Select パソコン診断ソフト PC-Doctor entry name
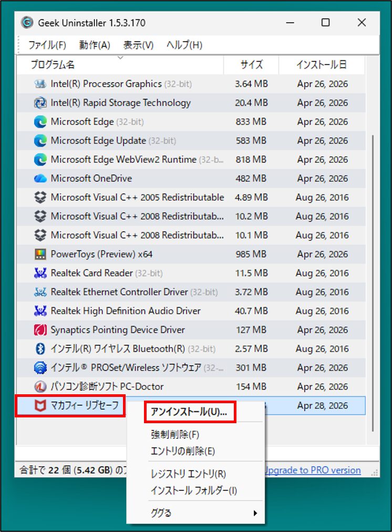The width and height of the screenshot is (392, 532). point(107,386)
